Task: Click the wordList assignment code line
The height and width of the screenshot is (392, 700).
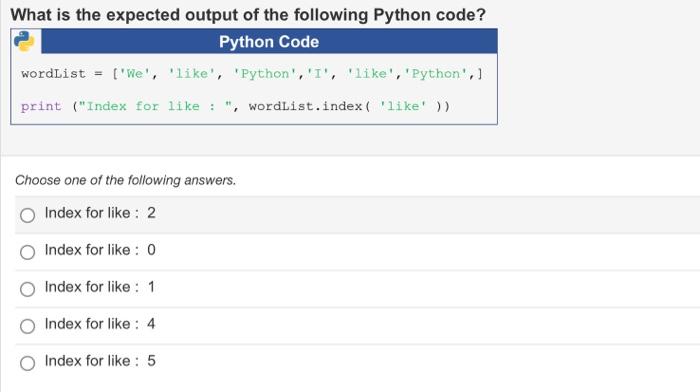Action: click(x=252, y=74)
